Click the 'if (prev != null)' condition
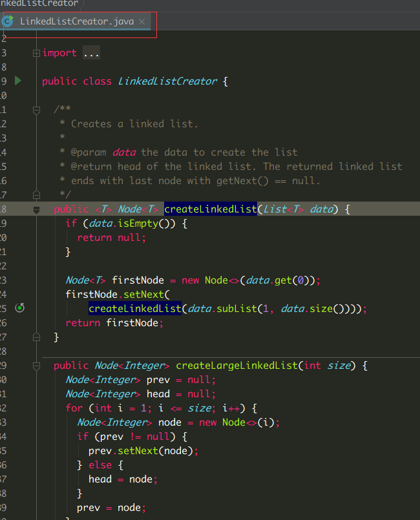Viewport: 420px width, 520px height. [x=126, y=437]
